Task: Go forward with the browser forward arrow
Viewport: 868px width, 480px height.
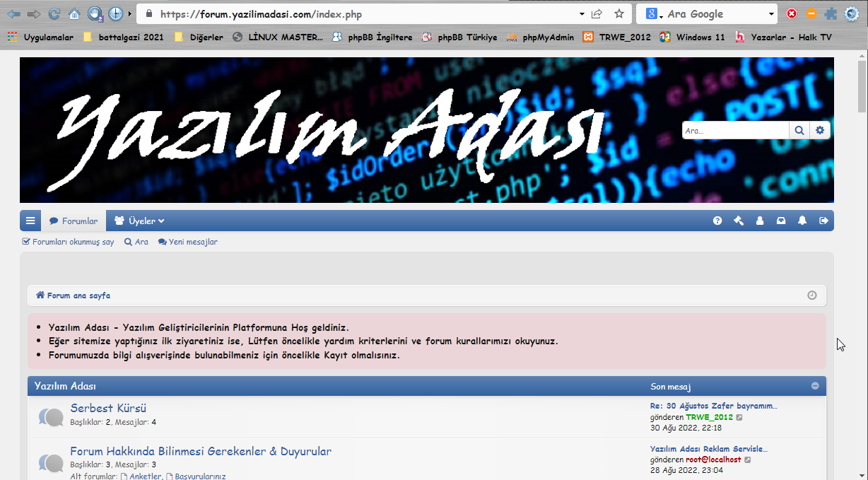Action: click(x=33, y=13)
